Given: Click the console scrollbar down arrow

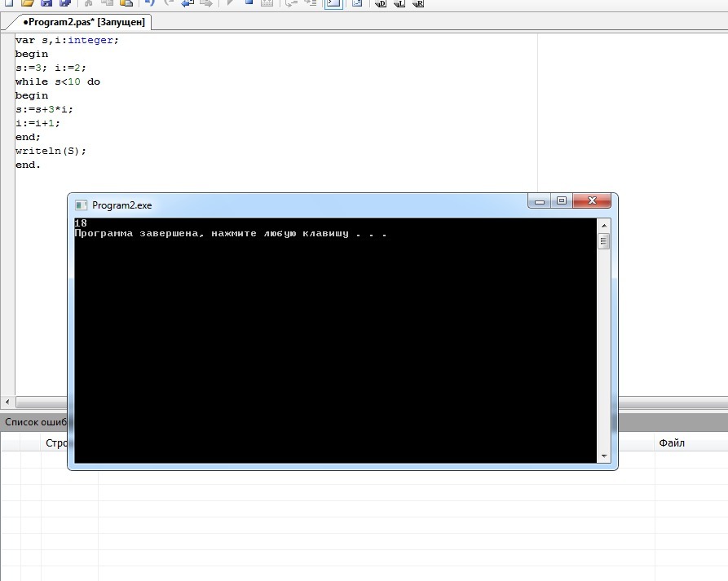Looking at the screenshot, I should [604, 456].
